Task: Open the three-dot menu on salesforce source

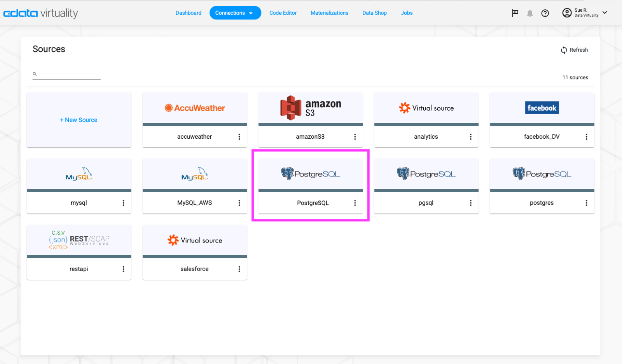Action: (x=239, y=268)
